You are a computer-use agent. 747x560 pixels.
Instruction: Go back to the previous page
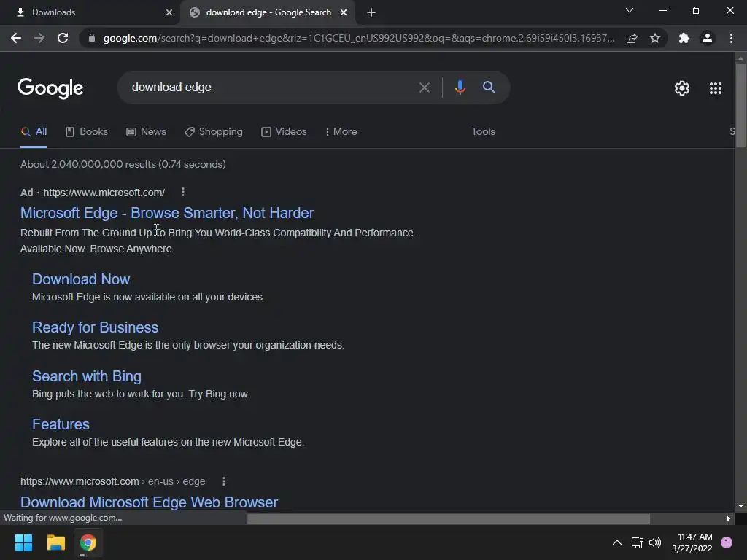tap(16, 38)
